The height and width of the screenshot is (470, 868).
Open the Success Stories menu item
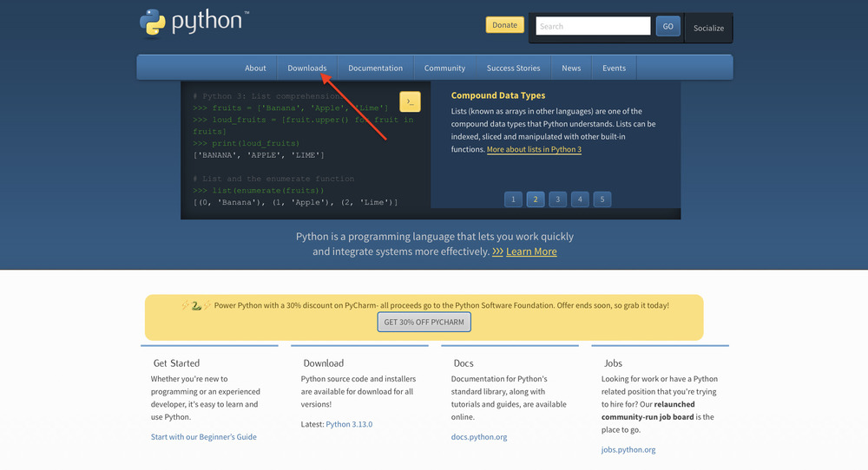click(513, 68)
